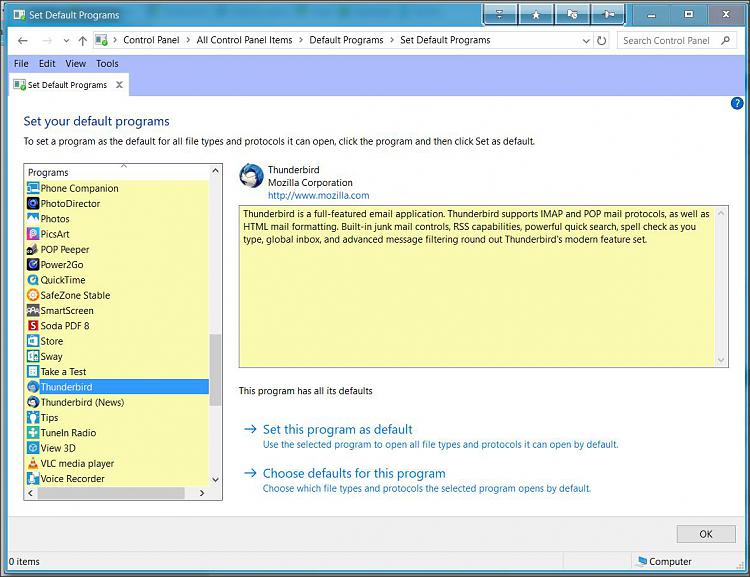750x577 pixels.
Task: Click the TuneIn Radio icon
Action: pyautogui.click(x=33, y=433)
